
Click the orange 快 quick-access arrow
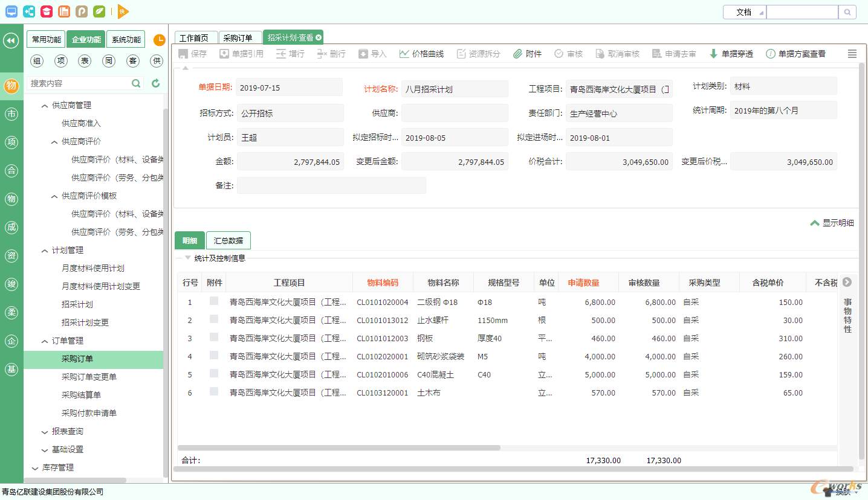123,11
